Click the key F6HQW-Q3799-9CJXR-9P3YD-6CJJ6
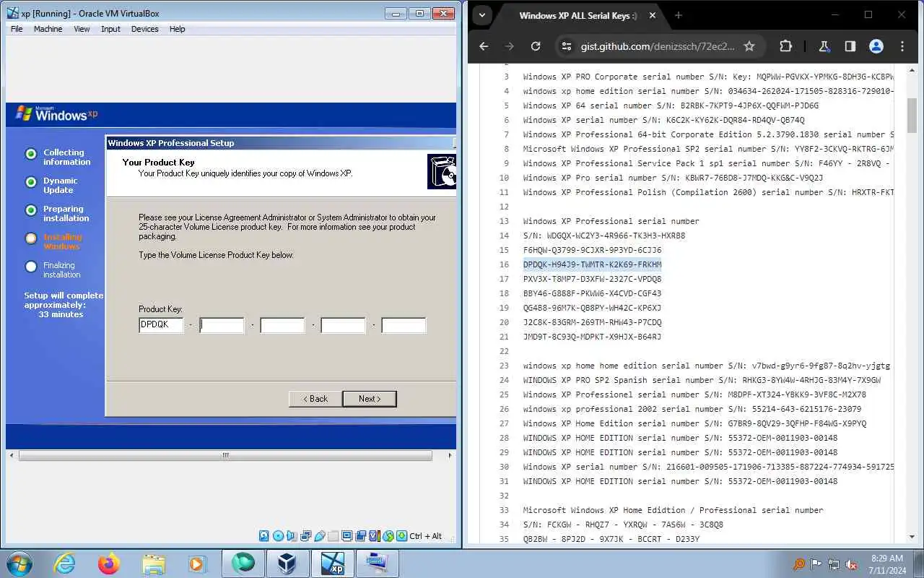This screenshot has width=924, height=578. 592,250
